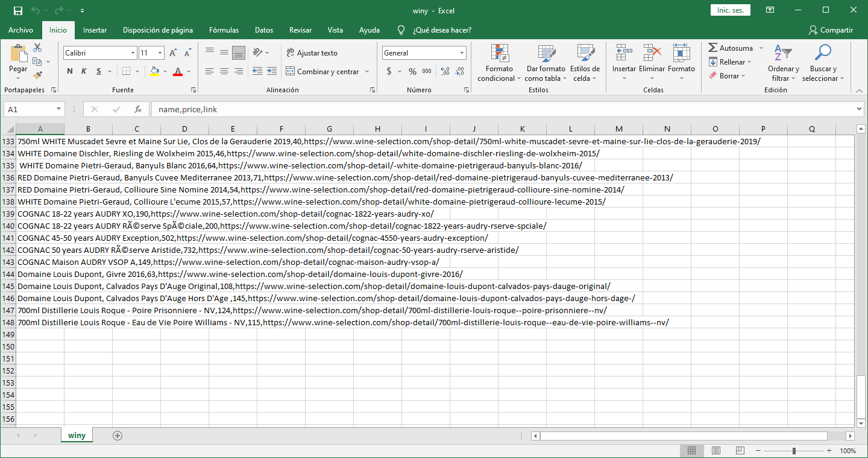Expand the Name Box dropdown arrow

pyautogui.click(x=58, y=109)
